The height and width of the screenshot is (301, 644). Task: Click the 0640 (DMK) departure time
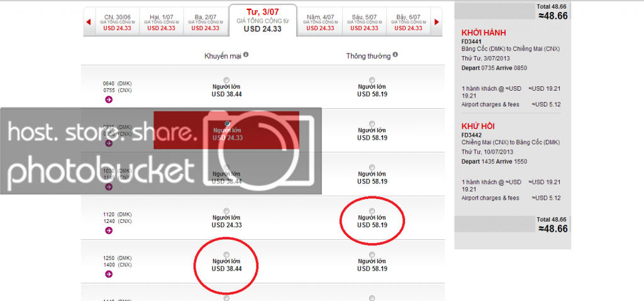[x=117, y=84]
